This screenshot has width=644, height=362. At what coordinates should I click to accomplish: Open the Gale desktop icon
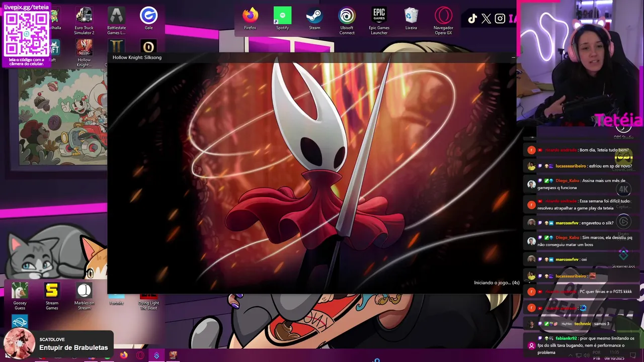point(148,19)
